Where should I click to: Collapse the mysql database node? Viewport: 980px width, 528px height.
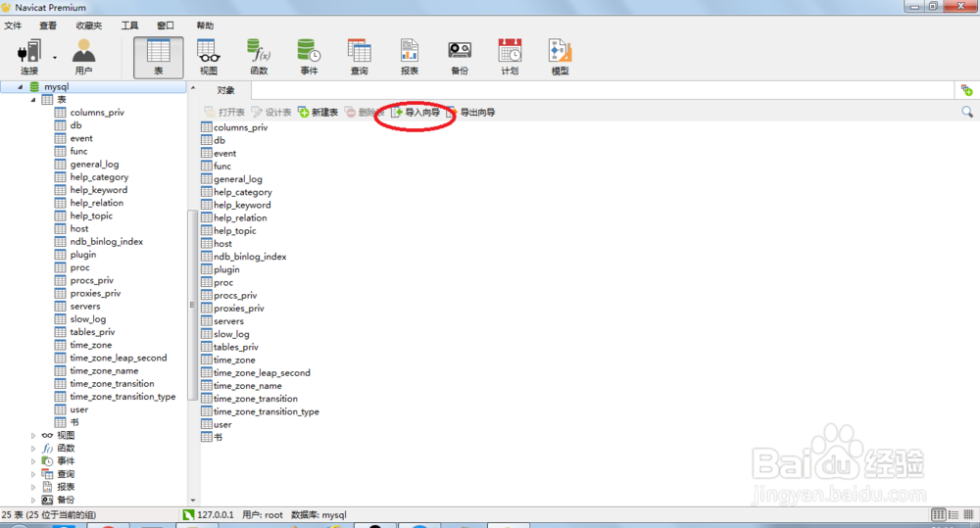tap(20, 87)
